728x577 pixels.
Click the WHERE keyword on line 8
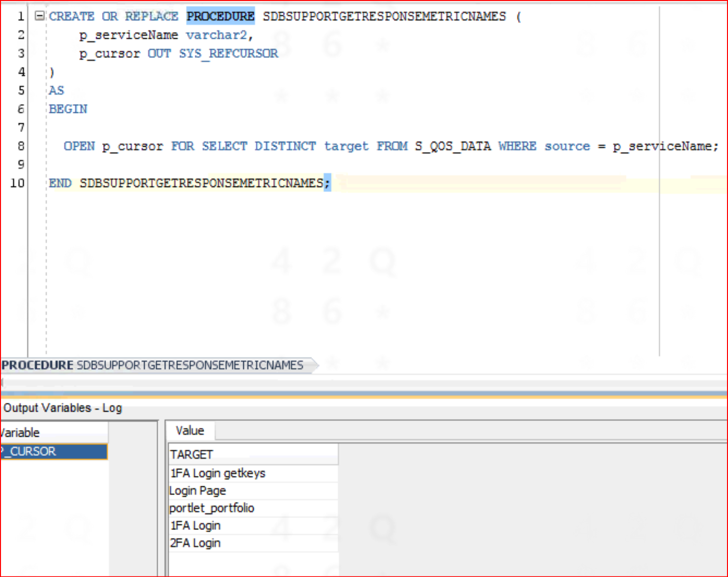[517, 146]
